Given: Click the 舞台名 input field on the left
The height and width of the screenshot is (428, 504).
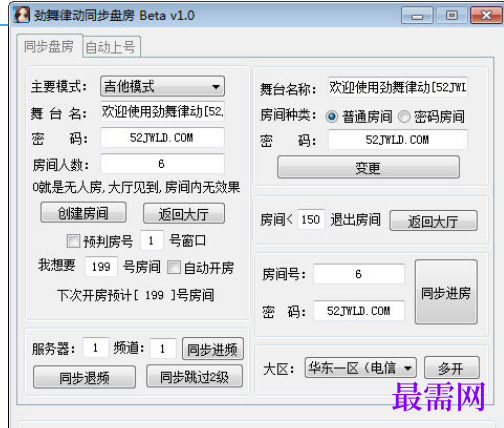Looking at the screenshot, I should tap(162, 112).
